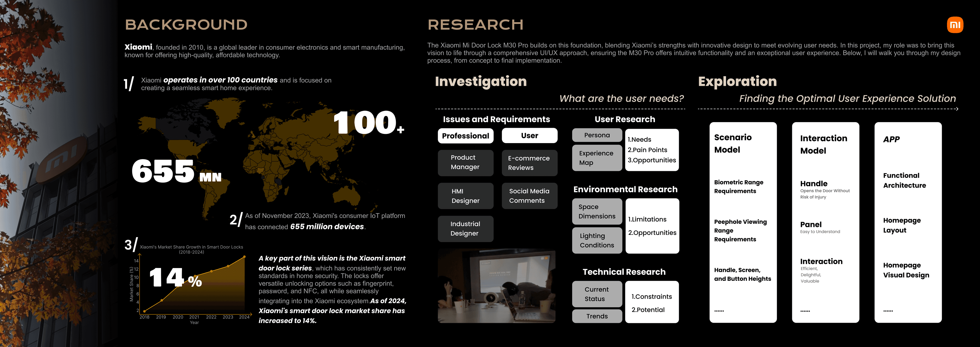Screen dimensions: 980x347
Task: Click the '2021' year label on chart axis
Action: click(194, 317)
